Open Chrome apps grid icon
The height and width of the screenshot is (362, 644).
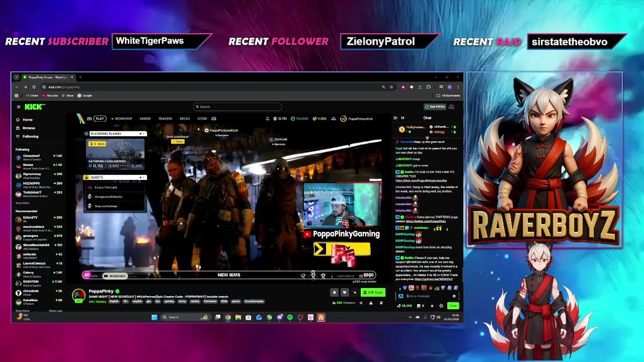17,96
